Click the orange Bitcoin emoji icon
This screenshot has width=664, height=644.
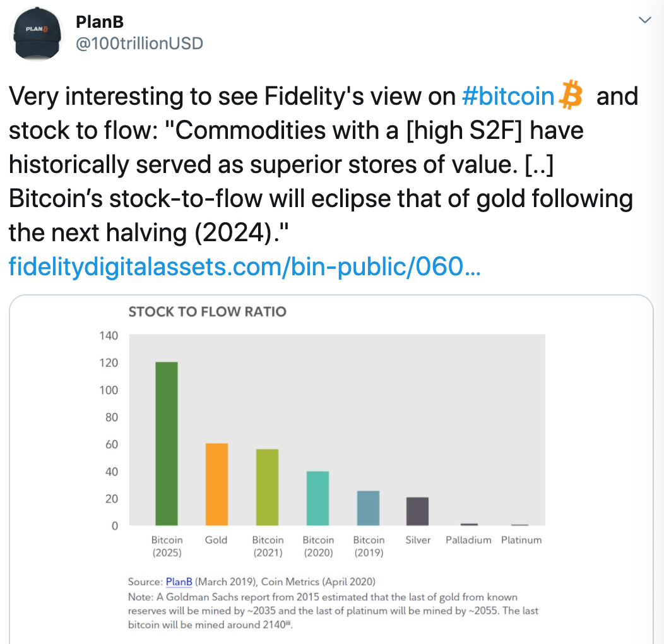571,95
